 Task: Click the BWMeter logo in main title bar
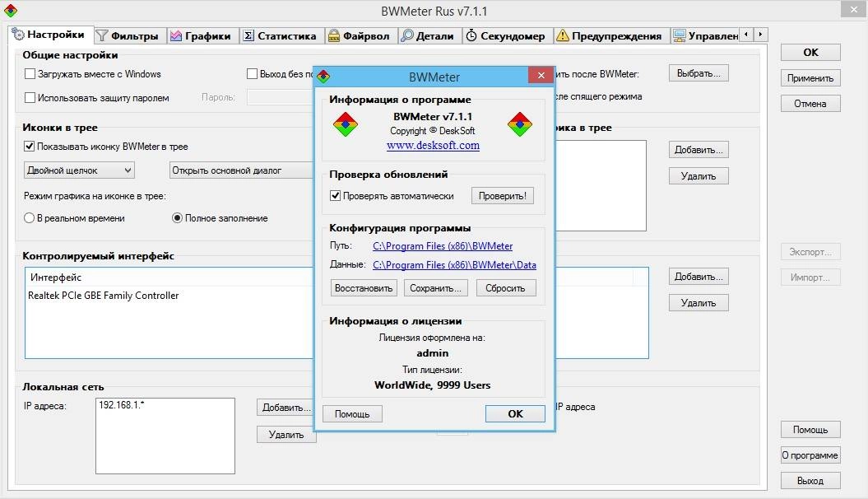tap(11, 11)
